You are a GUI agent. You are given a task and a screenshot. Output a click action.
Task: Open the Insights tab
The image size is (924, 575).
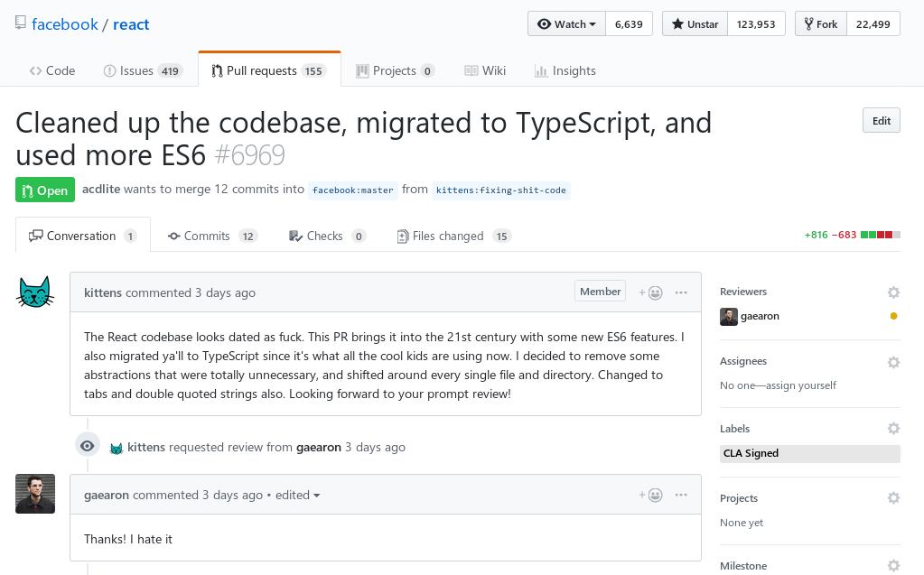pyautogui.click(x=565, y=70)
